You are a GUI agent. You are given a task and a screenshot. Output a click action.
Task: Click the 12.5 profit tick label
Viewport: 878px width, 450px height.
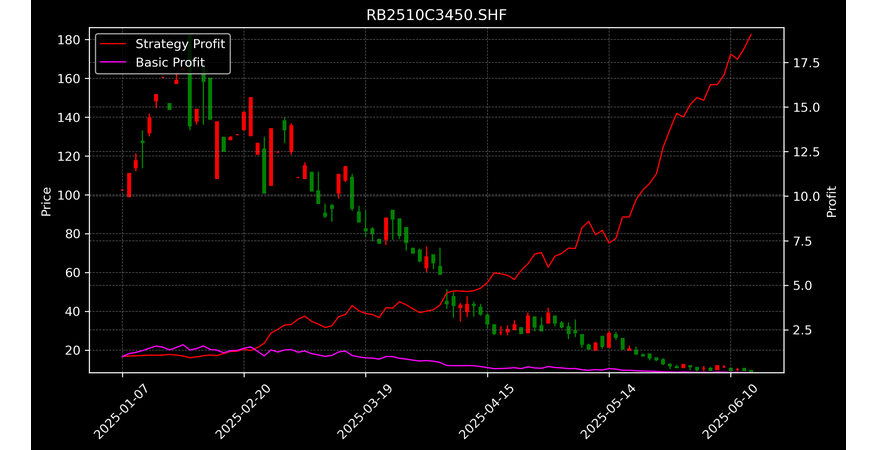pos(804,152)
